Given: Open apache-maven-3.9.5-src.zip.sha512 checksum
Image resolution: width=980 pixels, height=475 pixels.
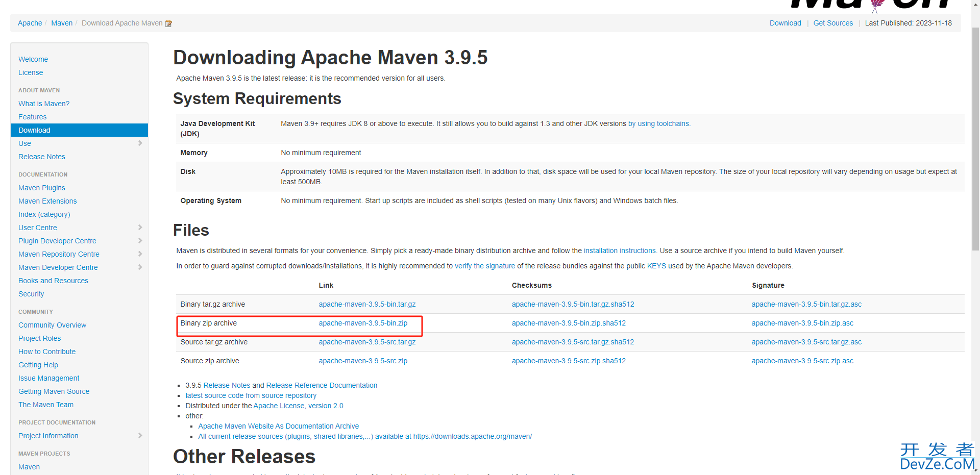Looking at the screenshot, I should [x=569, y=361].
